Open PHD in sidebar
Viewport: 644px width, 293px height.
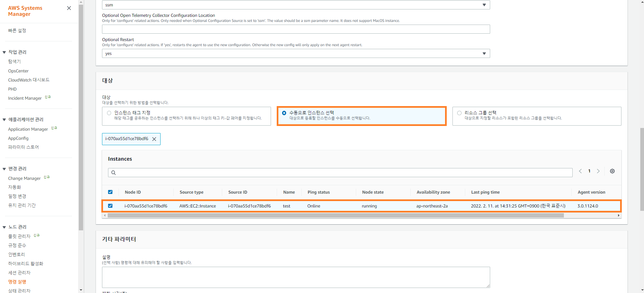(x=12, y=89)
